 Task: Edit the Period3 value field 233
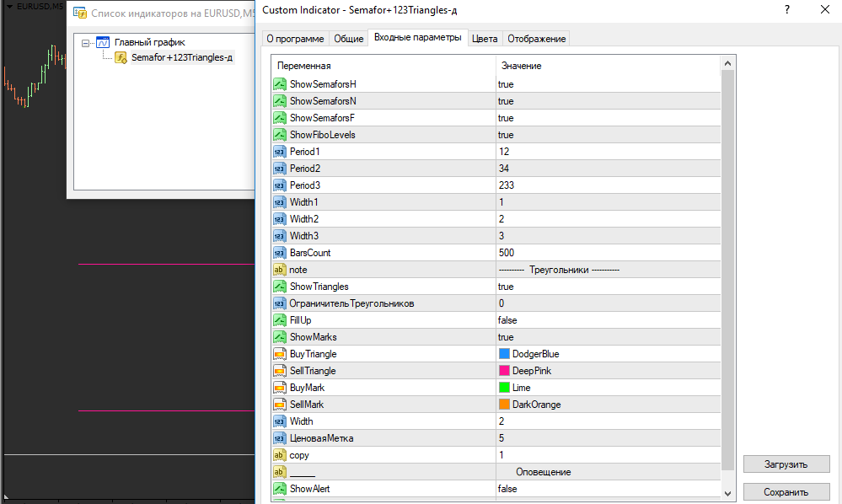tap(607, 185)
